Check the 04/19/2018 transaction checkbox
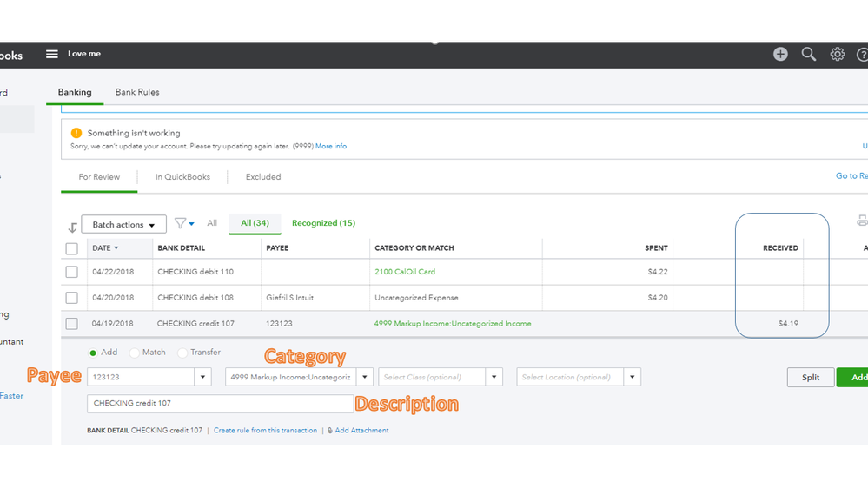 tap(71, 324)
